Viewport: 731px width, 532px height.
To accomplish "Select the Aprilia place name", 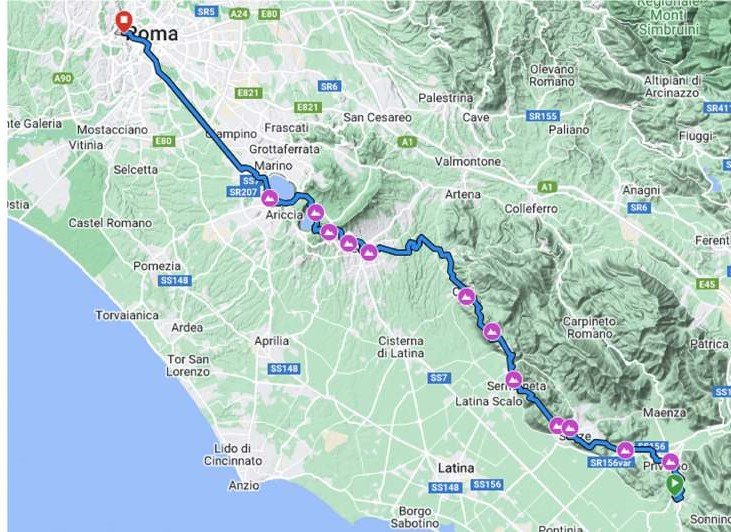I will 271,341.
